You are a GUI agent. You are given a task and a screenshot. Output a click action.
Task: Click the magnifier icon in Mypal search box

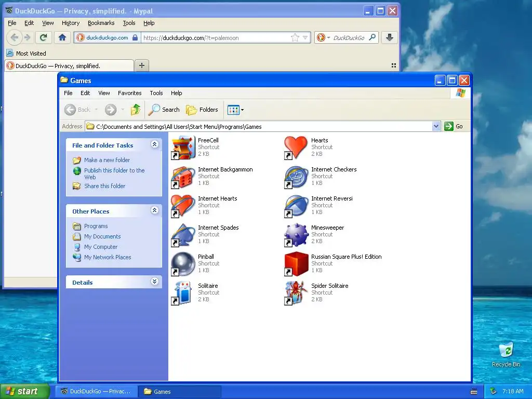pos(373,37)
